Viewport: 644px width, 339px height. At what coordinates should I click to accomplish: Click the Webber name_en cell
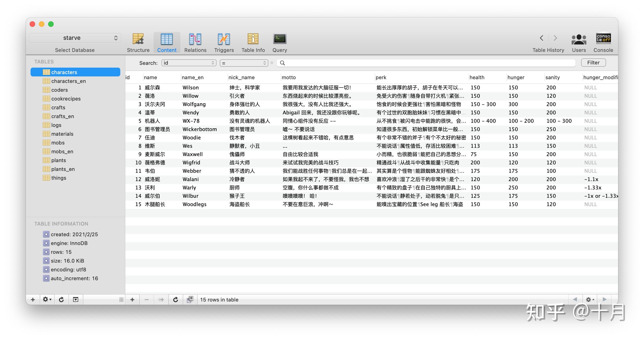click(204, 171)
